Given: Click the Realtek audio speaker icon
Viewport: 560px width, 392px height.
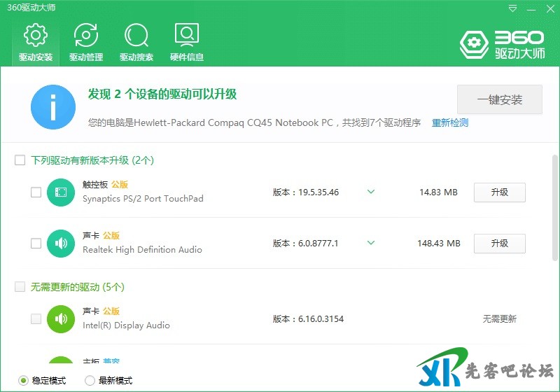Looking at the screenshot, I should click(61, 244).
